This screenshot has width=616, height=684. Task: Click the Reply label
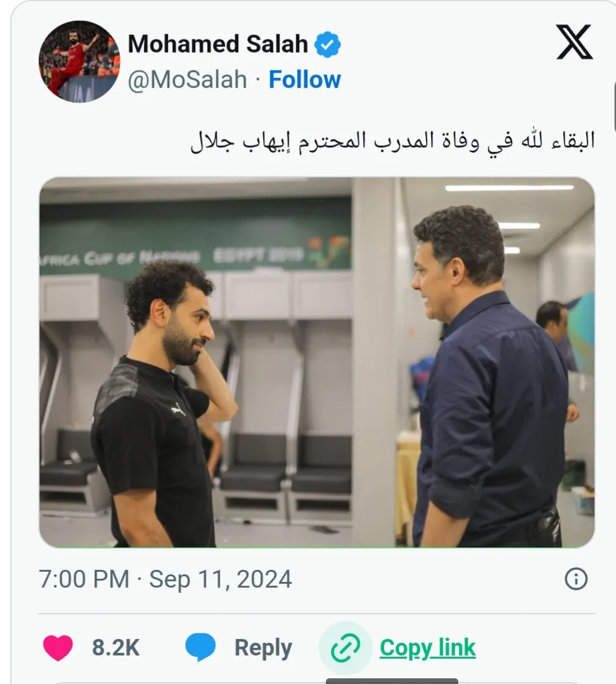(x=263, y=648)
